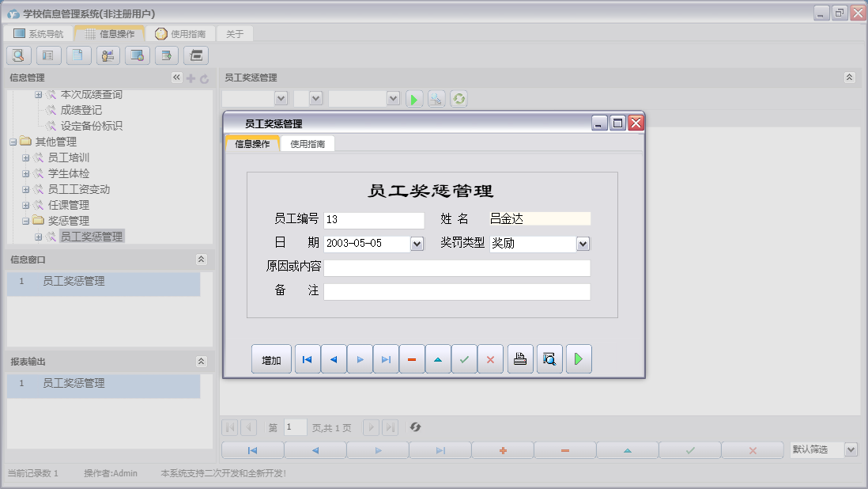
Task: Click the 原因或内容 input field
Action: [457, 268]
